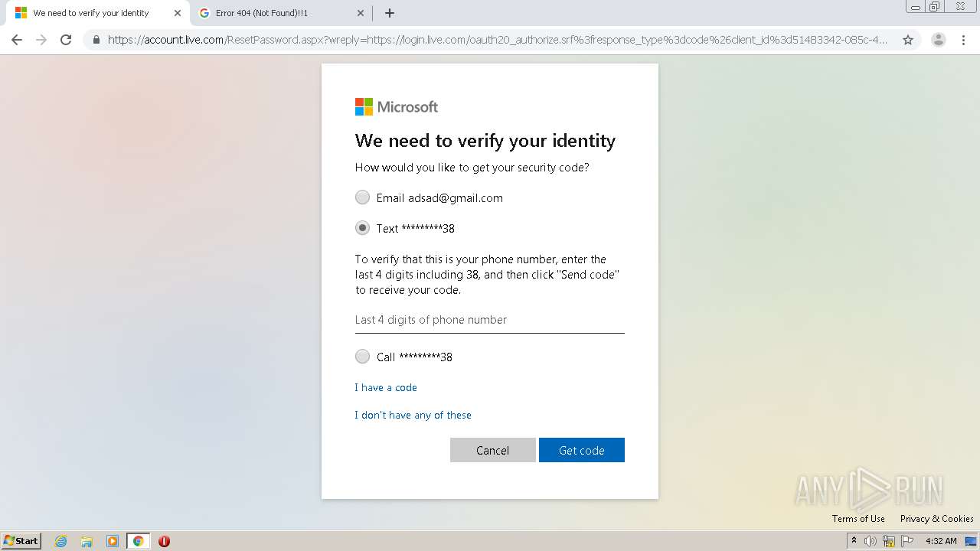Click the Get code button
This screenshot has height=551, width=980.
click(x=582, y=450)
